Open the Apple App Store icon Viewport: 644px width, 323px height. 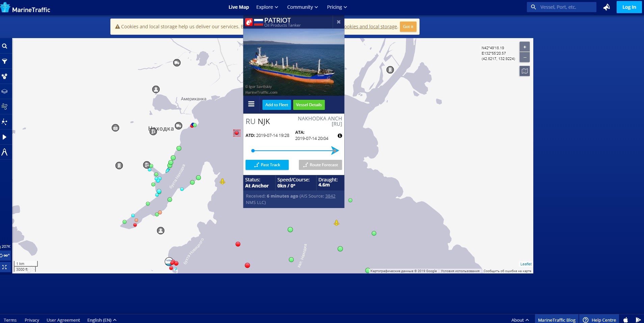626,320
